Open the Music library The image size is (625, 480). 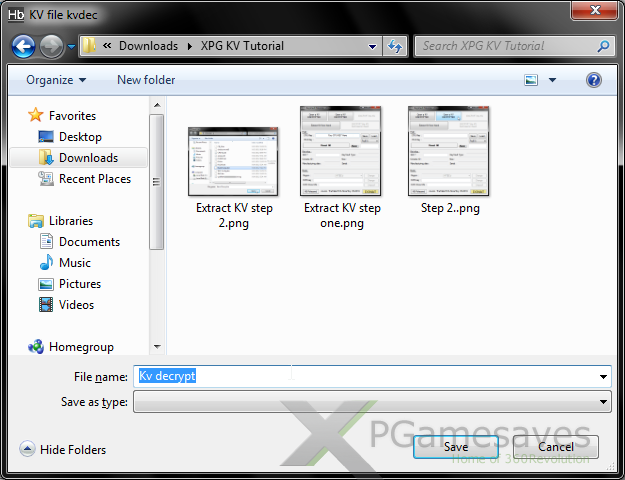click(75, 263)
